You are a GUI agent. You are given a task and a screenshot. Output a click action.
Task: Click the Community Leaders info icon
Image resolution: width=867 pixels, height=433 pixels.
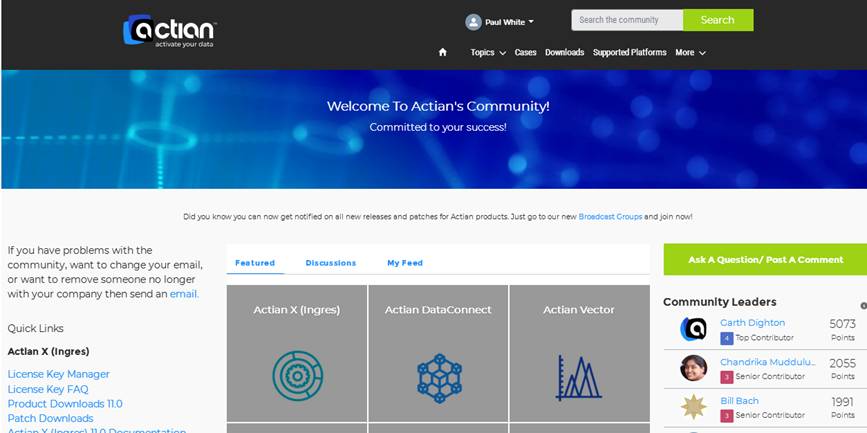864,306
